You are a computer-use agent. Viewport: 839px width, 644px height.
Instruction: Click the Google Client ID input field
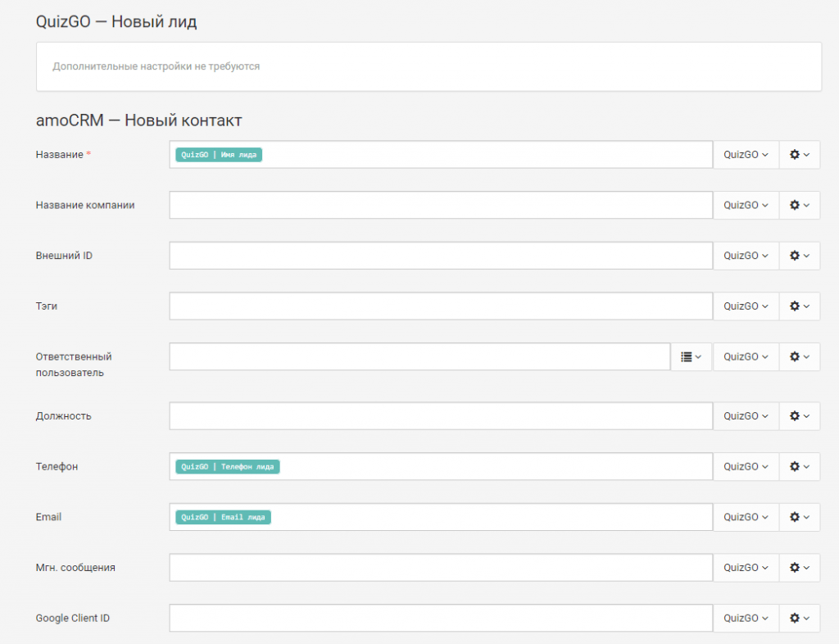441,619
